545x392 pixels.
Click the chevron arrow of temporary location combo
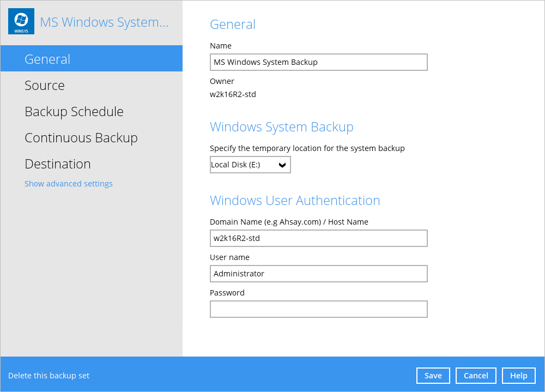(282, 165)
